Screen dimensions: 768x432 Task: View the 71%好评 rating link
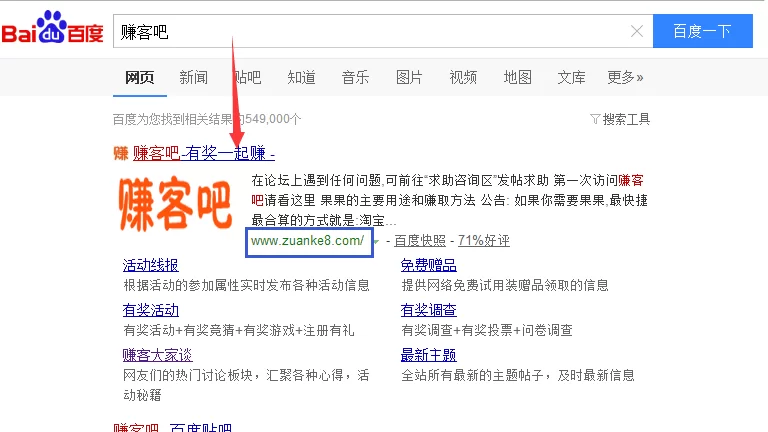484,241
